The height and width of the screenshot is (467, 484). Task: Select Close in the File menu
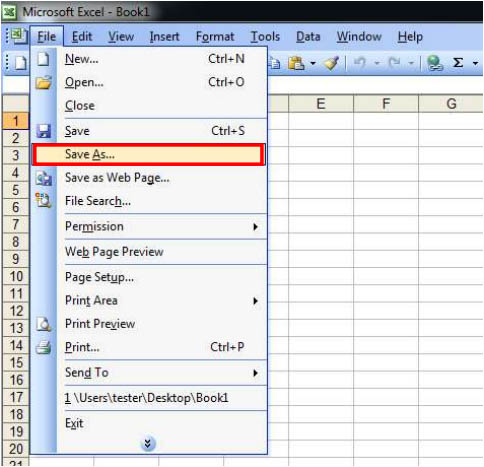pyautogui.click(x=149, y=105)
